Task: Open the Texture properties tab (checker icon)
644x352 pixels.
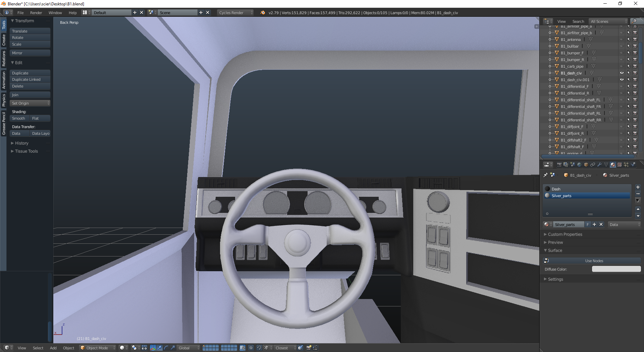Action: pyautogui.click(x=620, y=165)
